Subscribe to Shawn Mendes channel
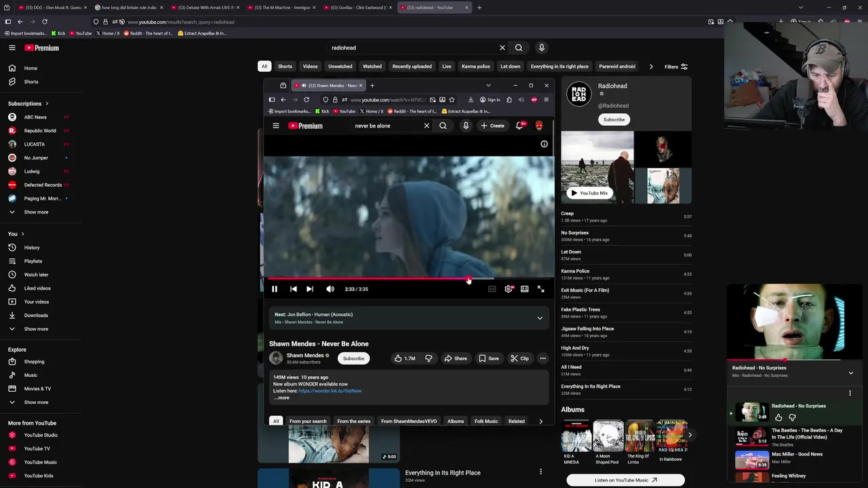The width and height of the screenshot is (868, 488). pos(353,359)
